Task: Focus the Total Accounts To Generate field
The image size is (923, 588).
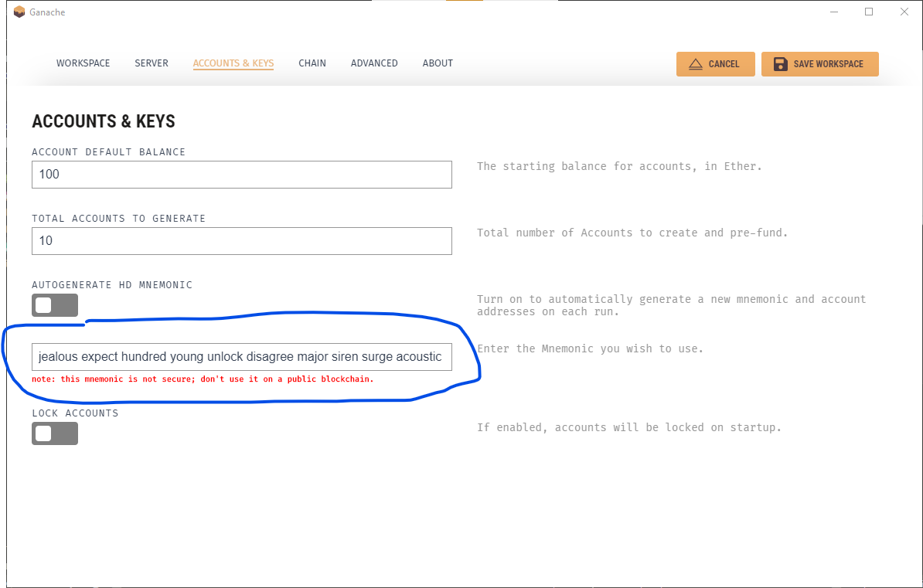Action: [241, 241]
